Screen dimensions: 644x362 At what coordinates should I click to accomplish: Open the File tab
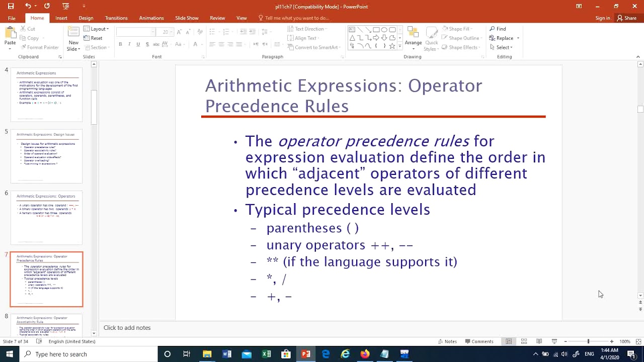pyautogui.click(x=12, y=18)
